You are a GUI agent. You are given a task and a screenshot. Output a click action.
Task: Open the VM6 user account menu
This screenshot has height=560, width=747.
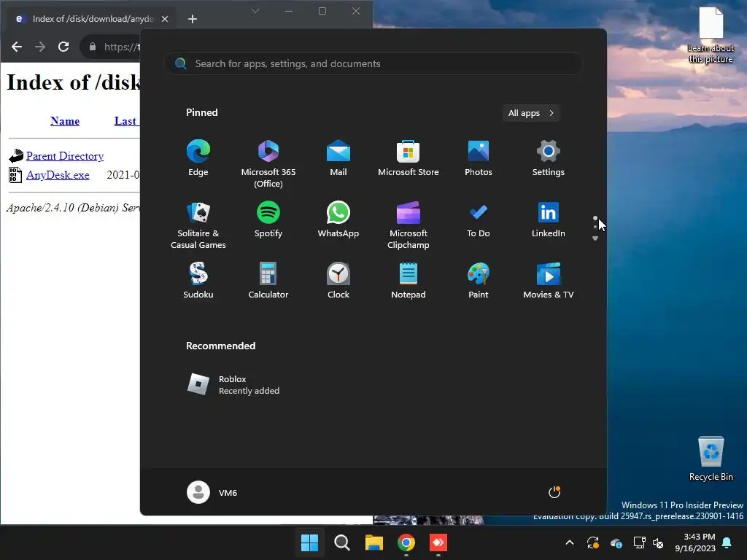coord(212,492)
